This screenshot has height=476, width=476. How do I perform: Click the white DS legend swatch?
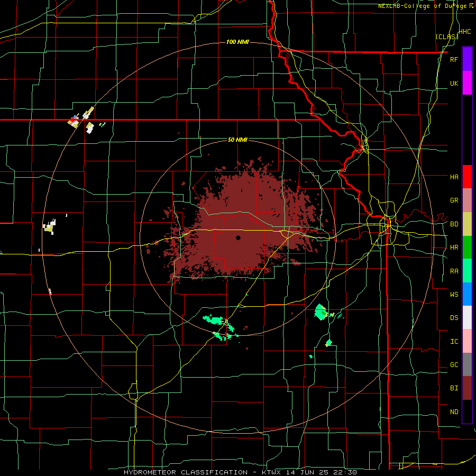coord(467,317)
